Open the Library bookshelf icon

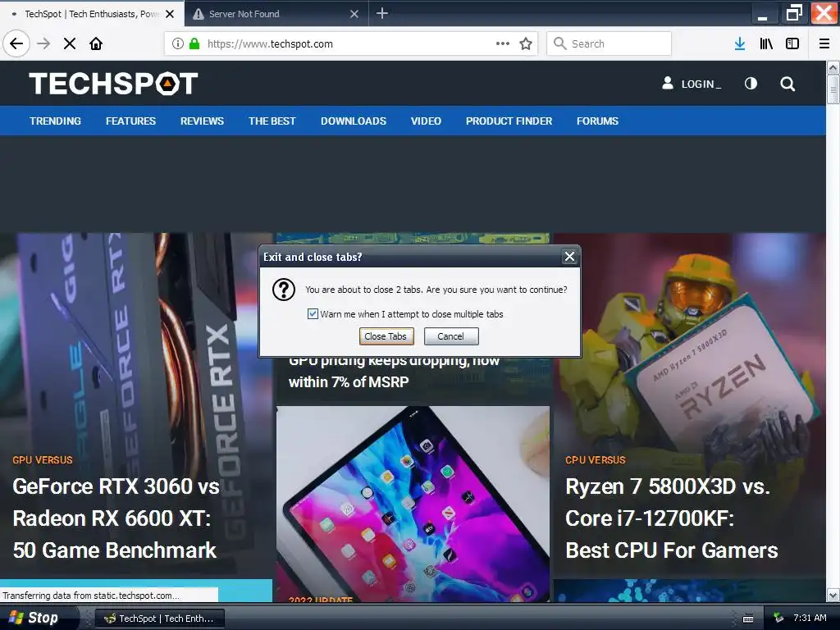[766, 43]
